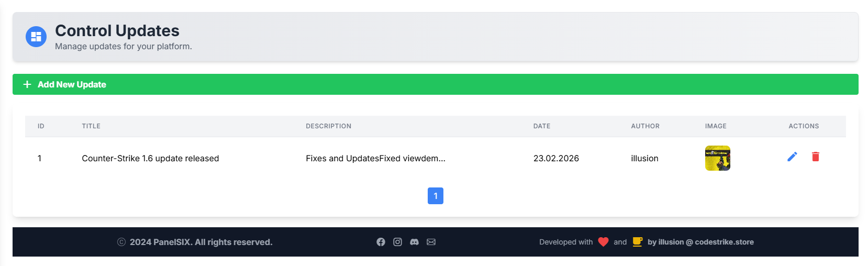Screen dimensions: 868x266
Task: Click the DATE column header
Action: [x=541, y=126]
